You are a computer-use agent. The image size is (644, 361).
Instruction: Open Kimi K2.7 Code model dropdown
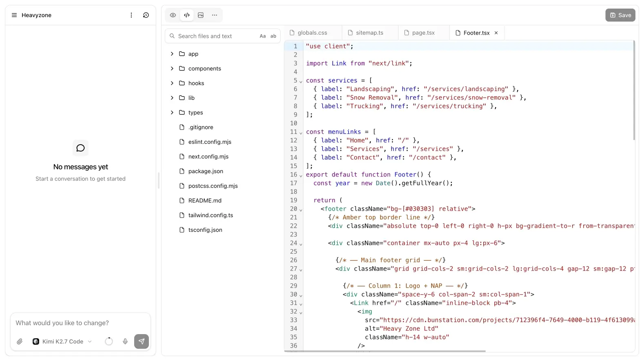62,341
